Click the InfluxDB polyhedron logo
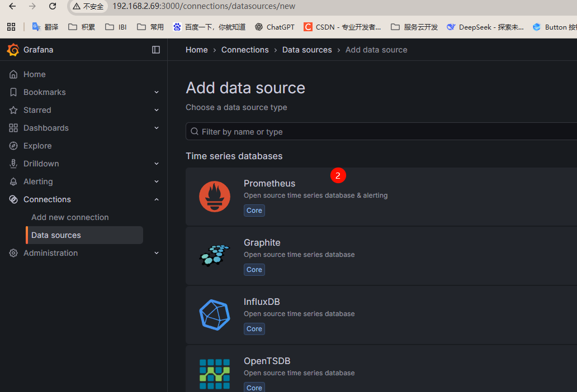 click(215, 315)
